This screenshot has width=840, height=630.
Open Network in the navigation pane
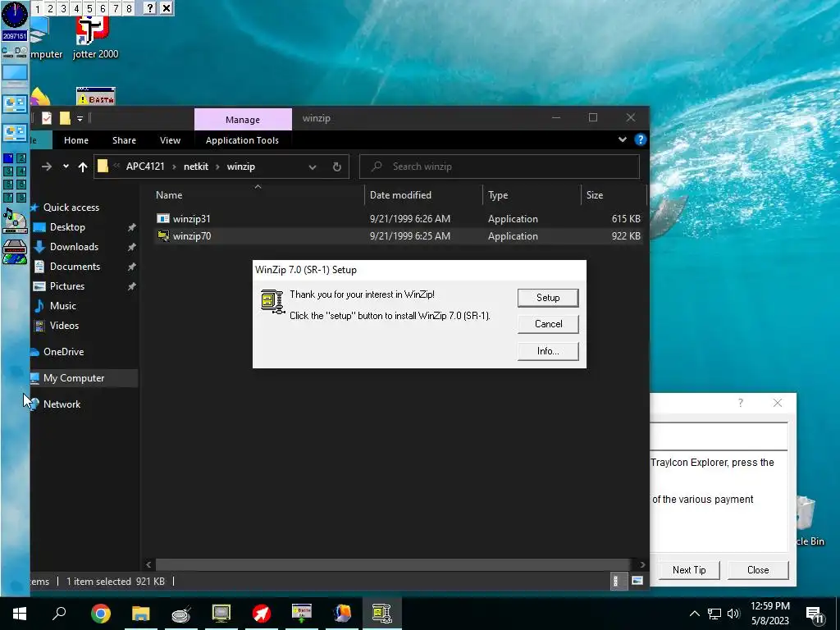(x=62, y=404)
